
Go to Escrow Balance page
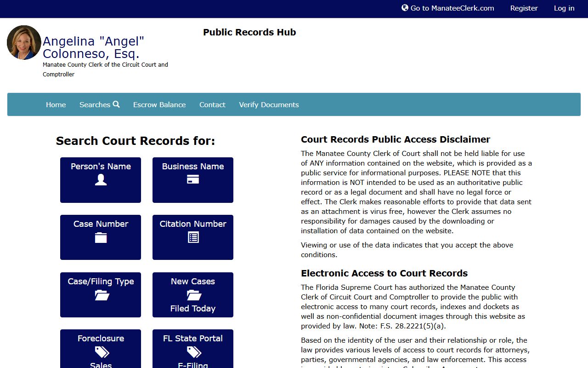tap(159, 105)
